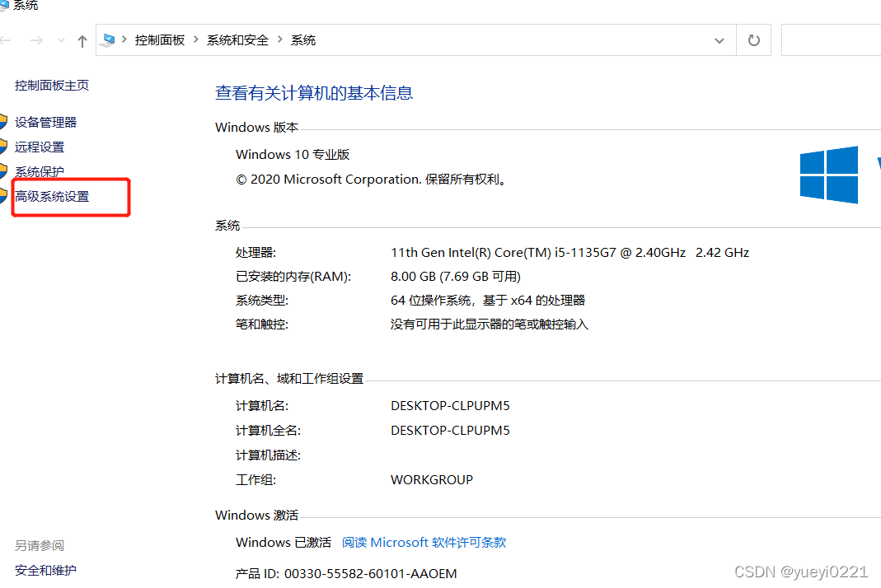The height and width of the screenshot is (588, 881).
Task: Click the computer icon in address bar
Action: pos(109,40)
